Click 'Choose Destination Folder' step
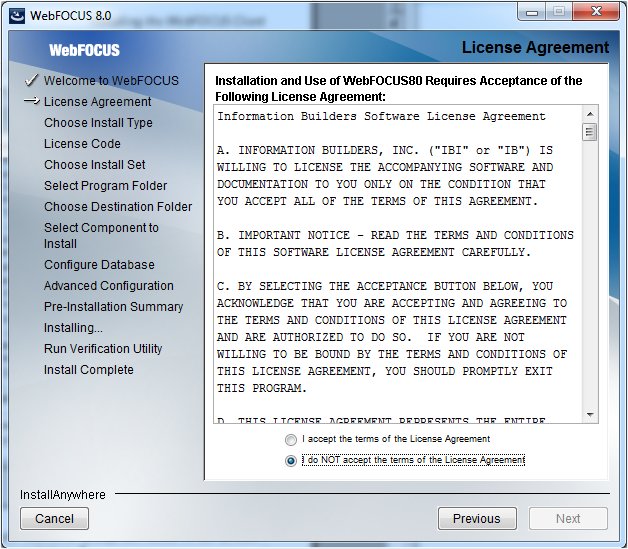 pos(118,207)
